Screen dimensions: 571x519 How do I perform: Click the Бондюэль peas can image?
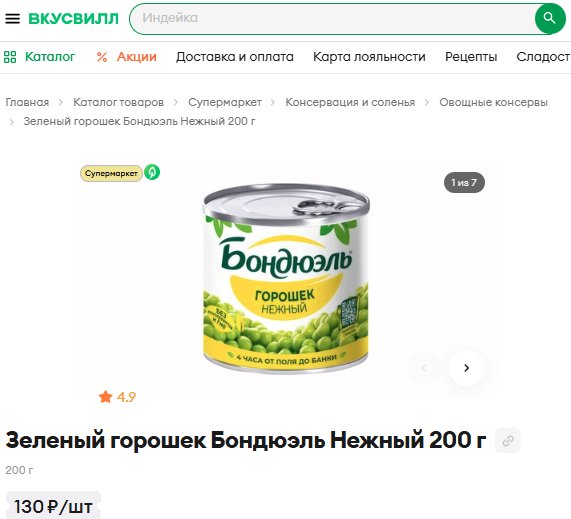point(286,279)
